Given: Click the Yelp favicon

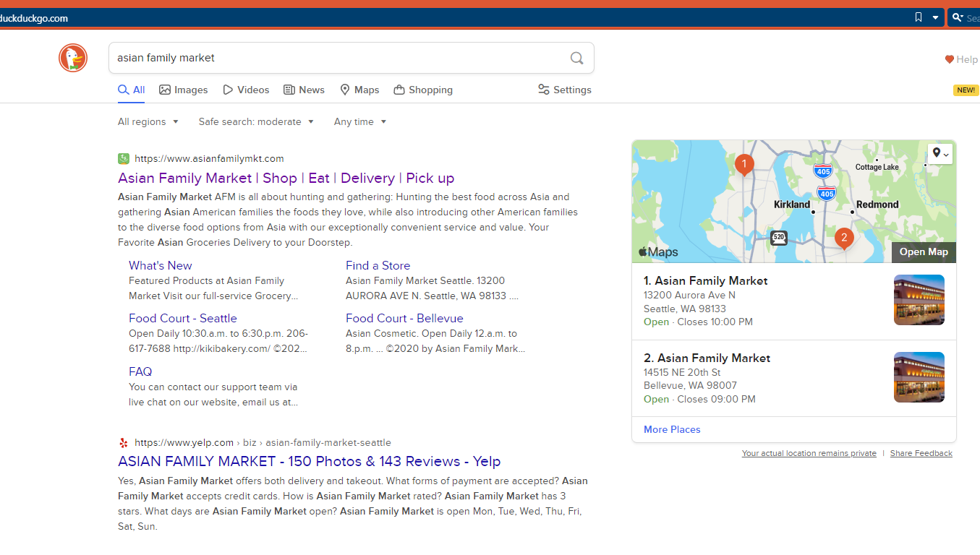Looking at the screenshot, I should pos(124,442).
